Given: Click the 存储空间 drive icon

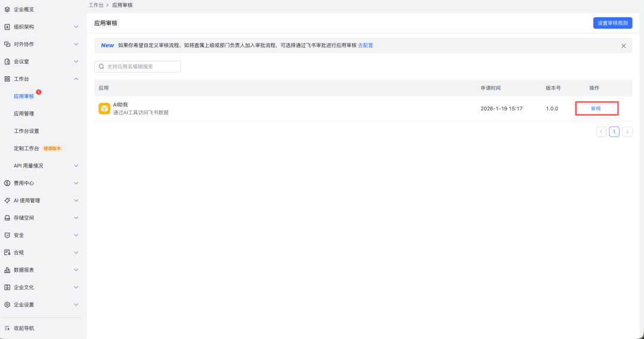Looking at the screenshot, I should 7,218.
